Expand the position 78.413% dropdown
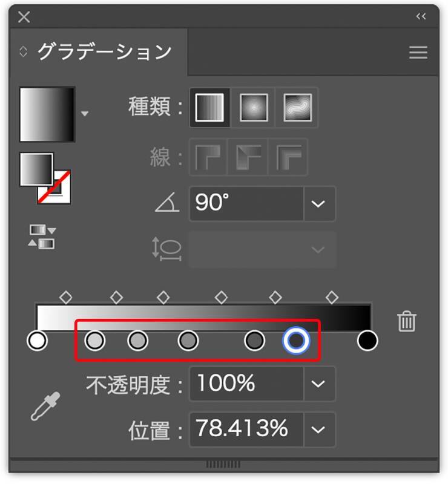Image resolution: width=448 pixels, height=487 pixels. [318, 430]
